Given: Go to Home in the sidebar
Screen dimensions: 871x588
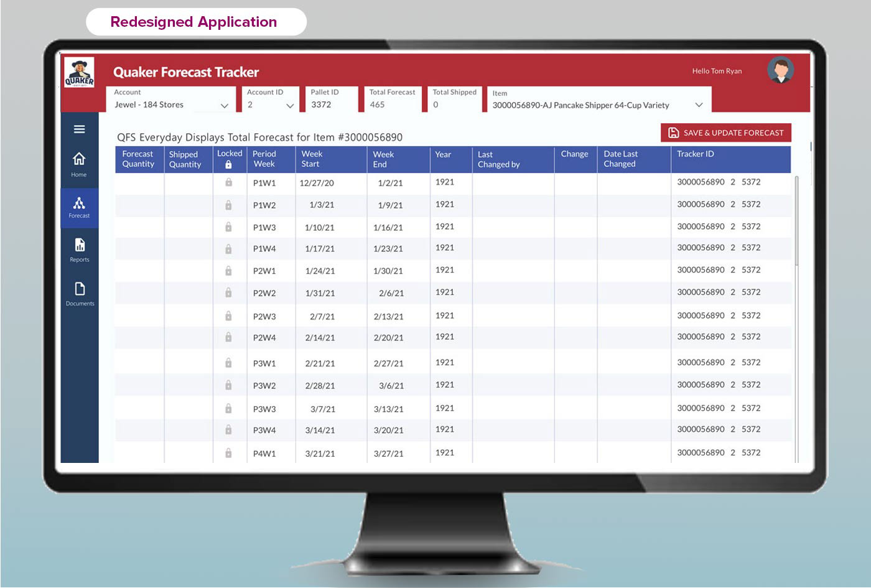Looking at the screenshot, I should [x=79, y=164].
